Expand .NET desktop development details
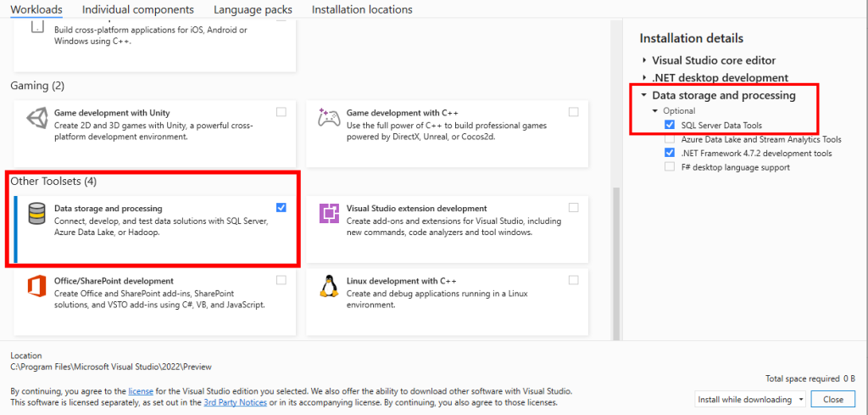The image size is (868, 415). [x=644, y=77]
